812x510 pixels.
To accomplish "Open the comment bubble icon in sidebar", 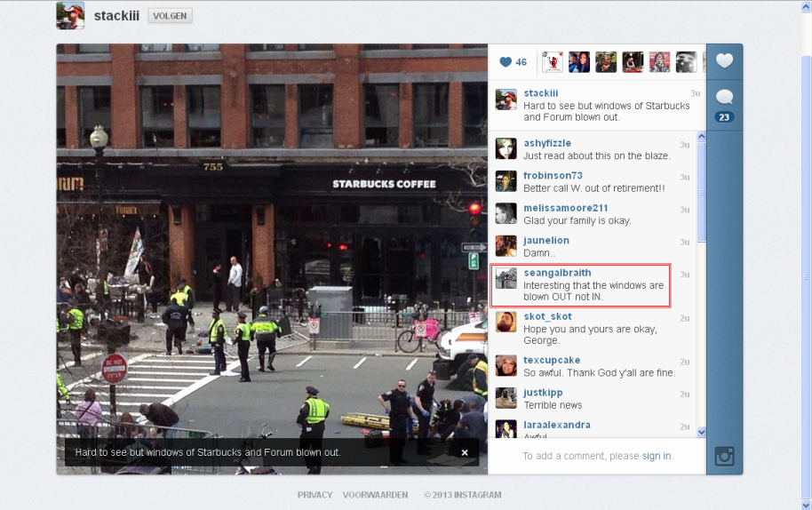I will 724,97.
